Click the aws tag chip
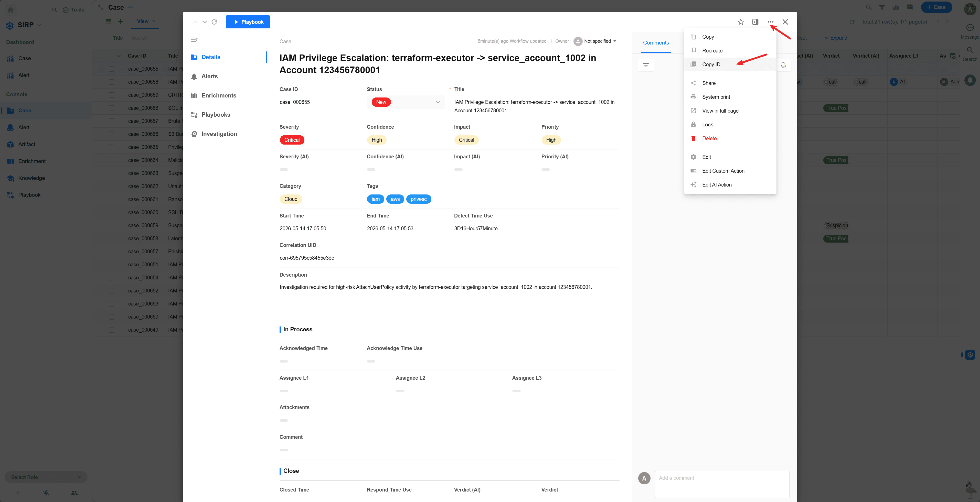Viewport: 980px width, 502px height. 395,199
